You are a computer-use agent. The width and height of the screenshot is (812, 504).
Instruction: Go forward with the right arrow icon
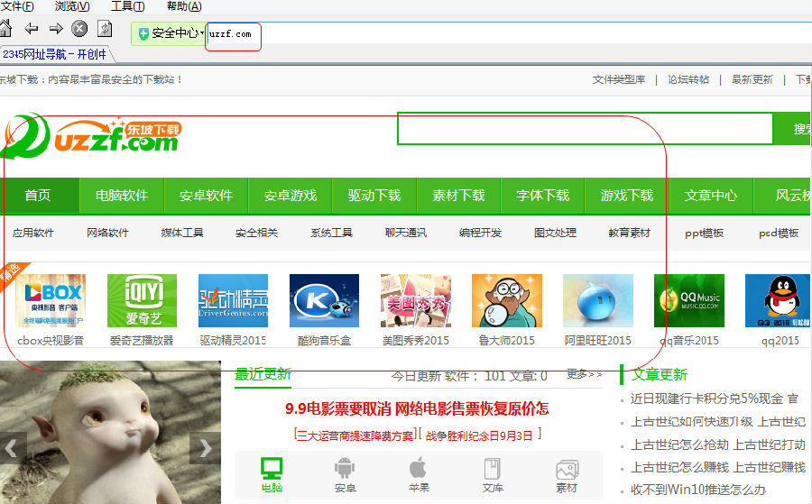(56, 29)
